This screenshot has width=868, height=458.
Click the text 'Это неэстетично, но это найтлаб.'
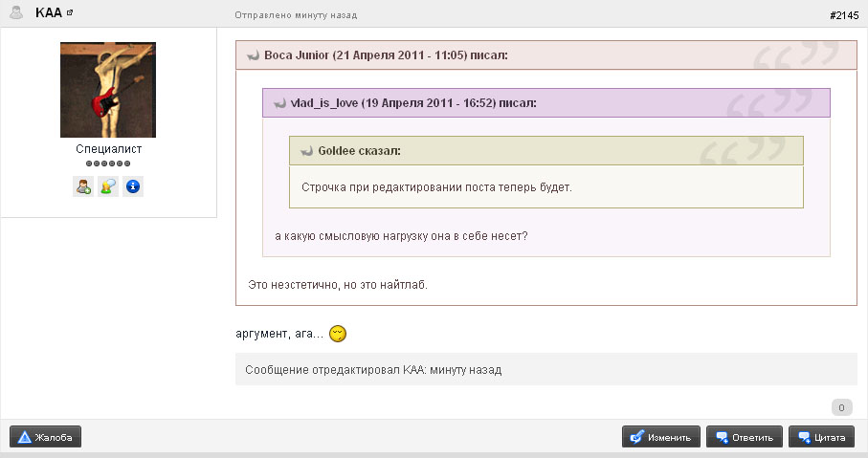[x=338, y=285]
